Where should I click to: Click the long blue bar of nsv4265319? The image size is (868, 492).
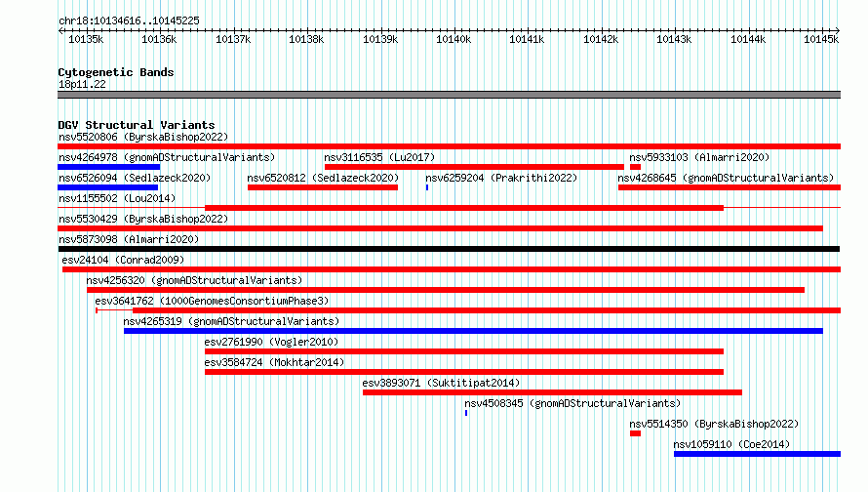coord(473,331)
